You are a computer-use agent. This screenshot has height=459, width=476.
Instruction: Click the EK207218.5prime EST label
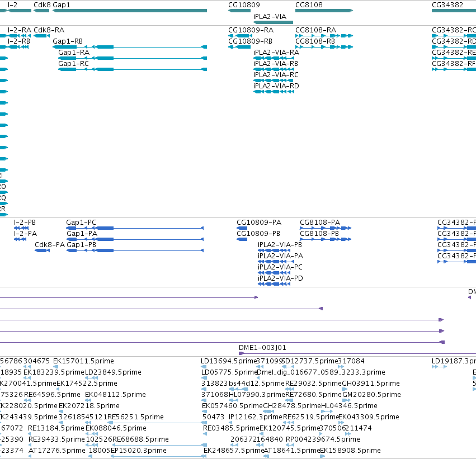(89, 406)
